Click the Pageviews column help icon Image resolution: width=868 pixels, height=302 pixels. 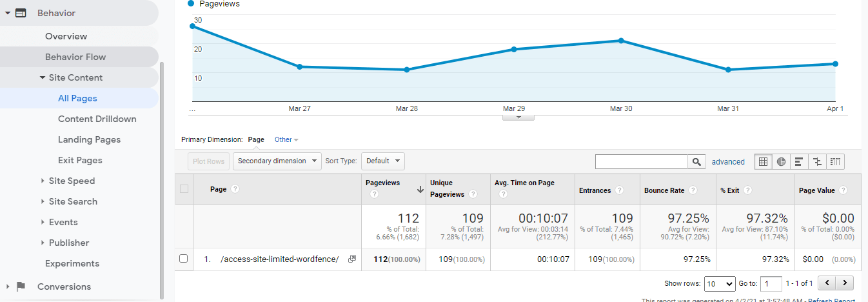(x=375, y=194)
